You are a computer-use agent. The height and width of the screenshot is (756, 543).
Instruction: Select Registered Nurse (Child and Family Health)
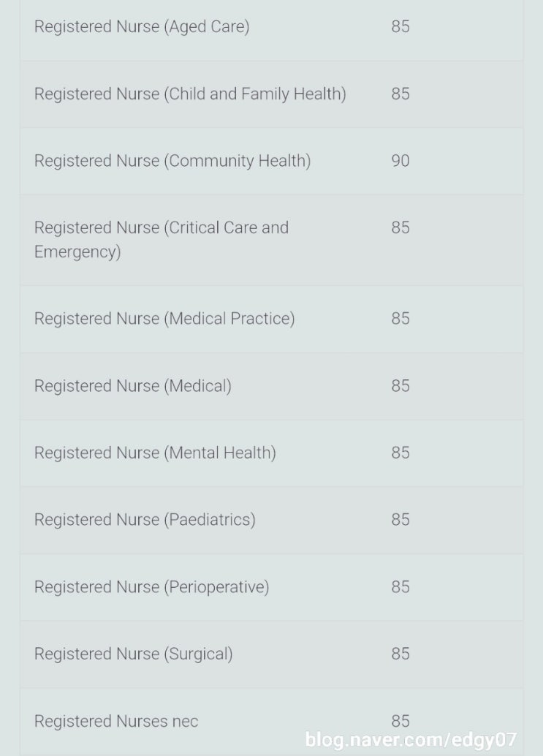pos(190,94)
